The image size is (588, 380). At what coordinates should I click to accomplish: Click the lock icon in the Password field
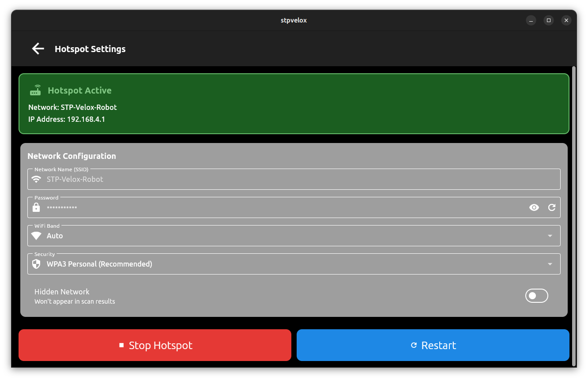[36, 207]
